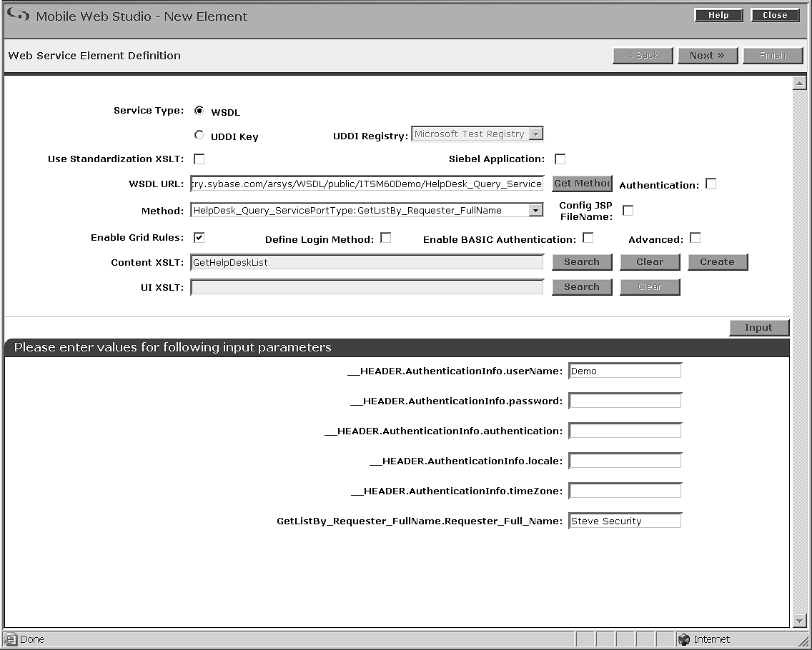
Task: Edit the Requester_Full_Name input field
Action: 625,521
